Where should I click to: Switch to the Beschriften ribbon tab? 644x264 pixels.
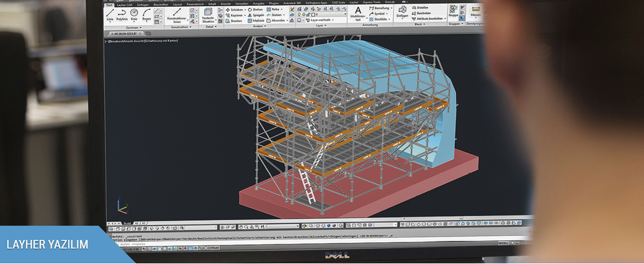[x=161, y=5]
